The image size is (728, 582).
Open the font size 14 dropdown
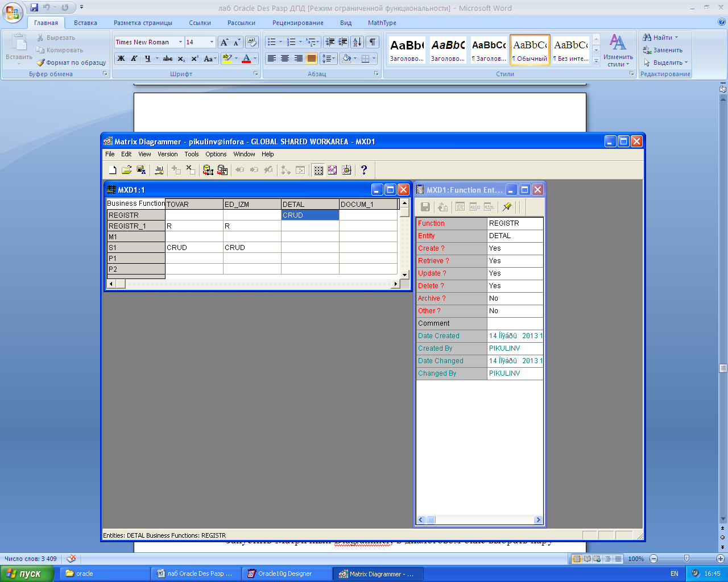(x=212, y=42)
